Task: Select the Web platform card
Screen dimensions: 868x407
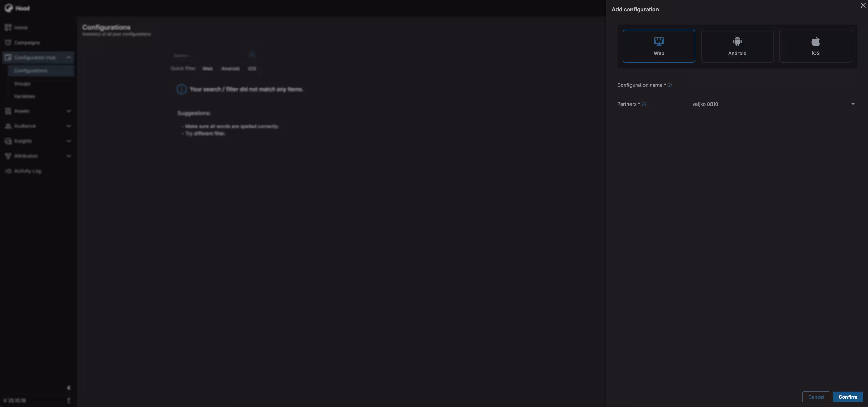Action: (659, 46)
